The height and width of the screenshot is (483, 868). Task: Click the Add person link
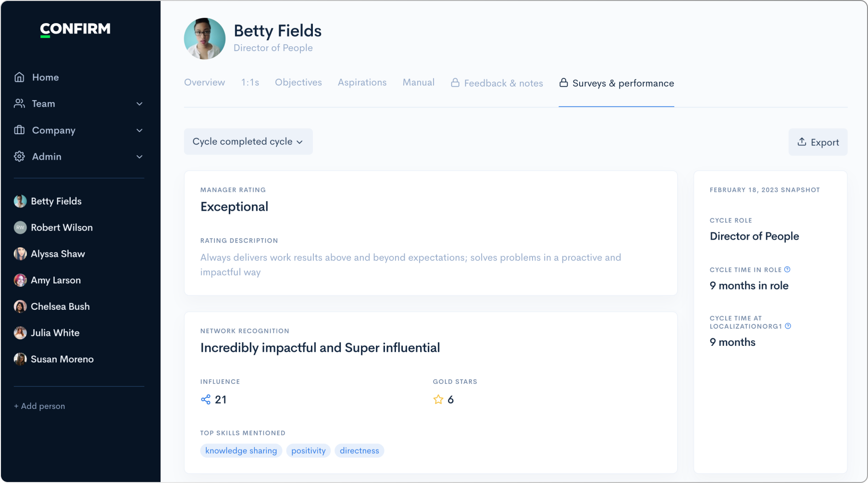(x=39, y=406)
